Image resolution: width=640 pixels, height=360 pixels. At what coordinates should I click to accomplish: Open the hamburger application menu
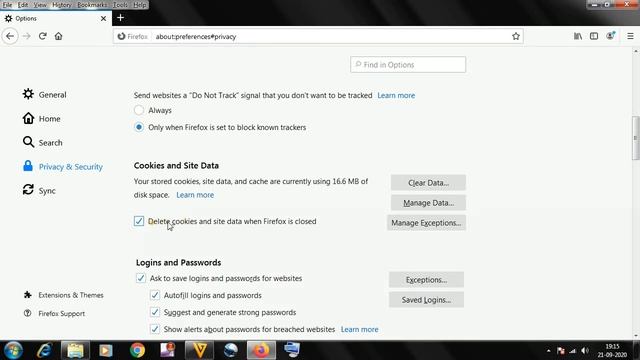coord(630,36)
